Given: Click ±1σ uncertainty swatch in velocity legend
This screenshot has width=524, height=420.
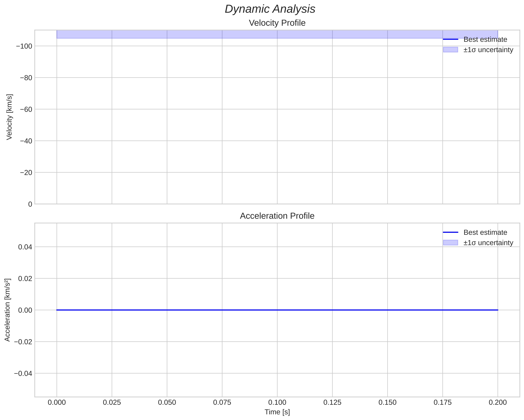Looking at the screenshot, I should coord(450,50).
